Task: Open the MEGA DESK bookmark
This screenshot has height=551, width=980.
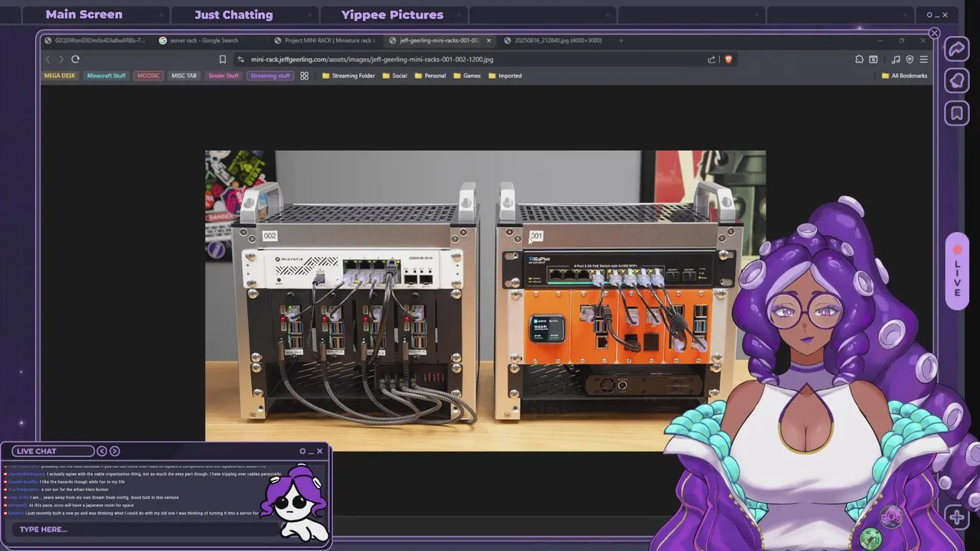Action: (x=60, y=76)
